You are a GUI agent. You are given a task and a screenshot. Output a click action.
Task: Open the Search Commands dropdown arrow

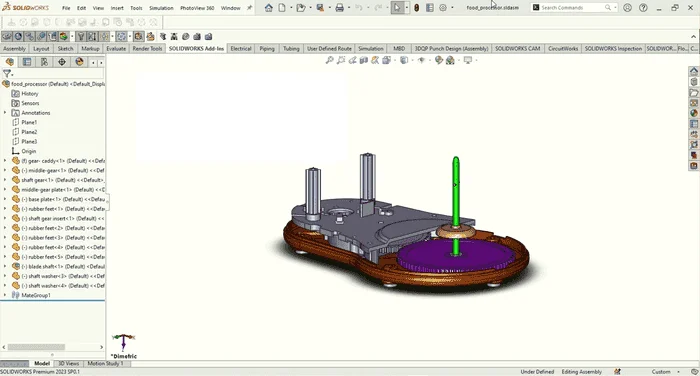[615, 8]
